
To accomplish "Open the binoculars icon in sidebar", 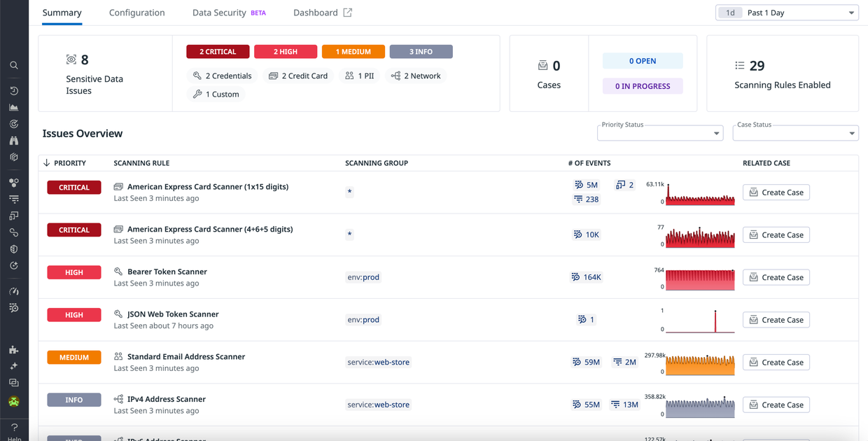I will [14, 141].
